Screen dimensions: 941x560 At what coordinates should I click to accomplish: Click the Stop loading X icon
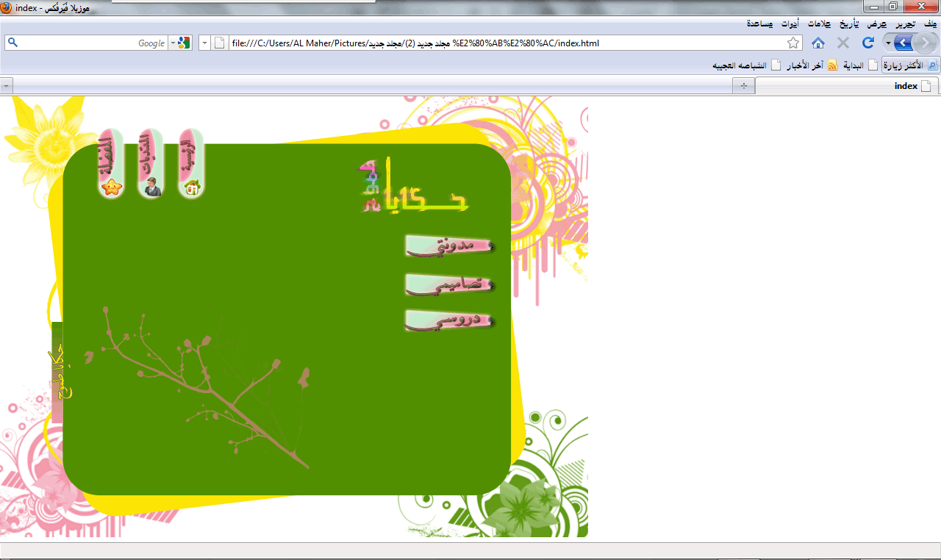pos(843,43)
